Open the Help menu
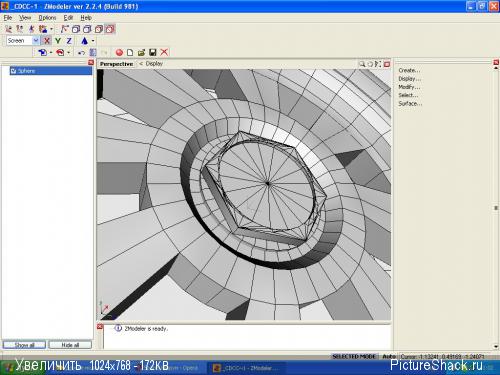Screen dimensions: 500x375 [86, 18]
